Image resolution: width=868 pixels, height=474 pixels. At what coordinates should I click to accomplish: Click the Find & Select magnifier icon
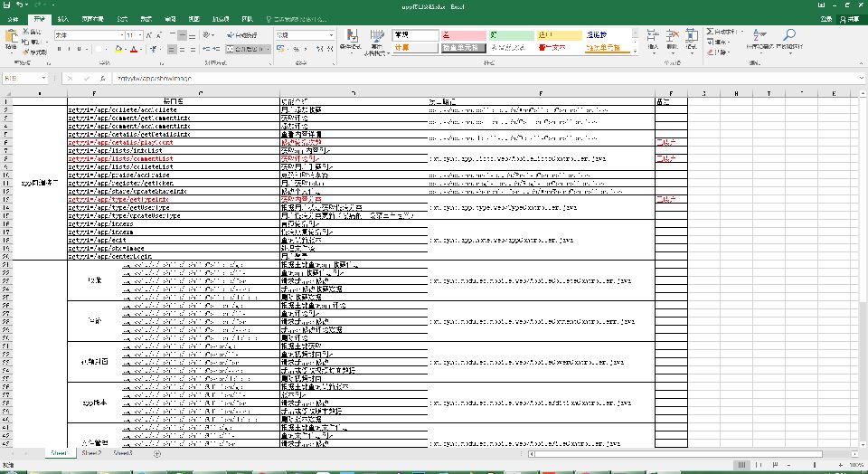pos(788,36)
